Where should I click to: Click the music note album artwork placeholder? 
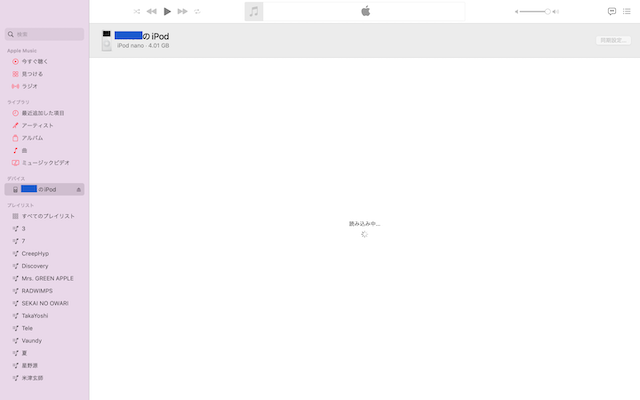[254, 11]
